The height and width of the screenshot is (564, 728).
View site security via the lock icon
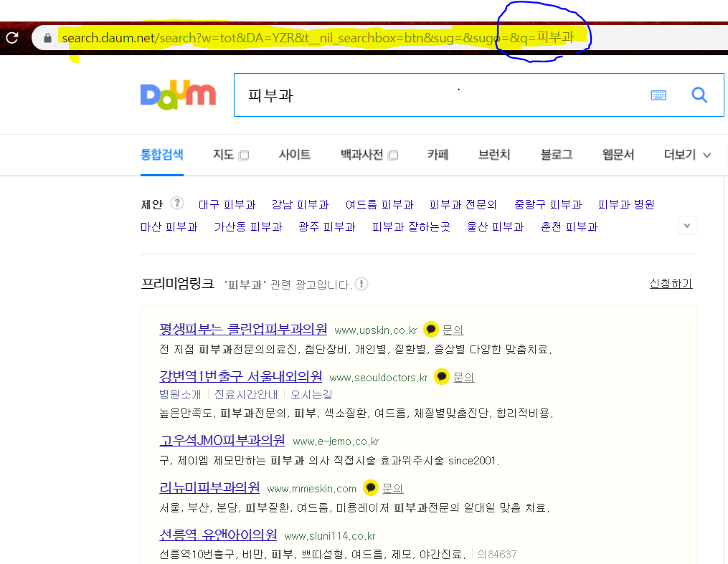47,38
